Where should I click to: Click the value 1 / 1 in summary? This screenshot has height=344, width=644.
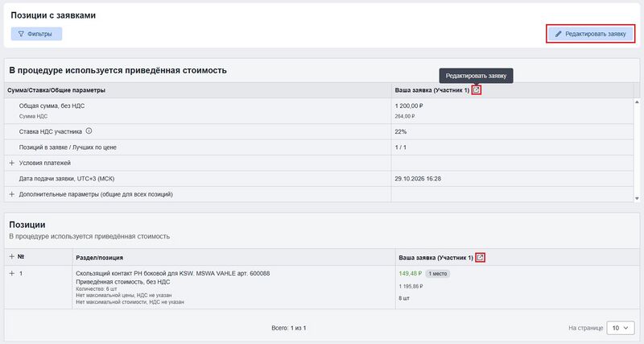pos(400,147)
